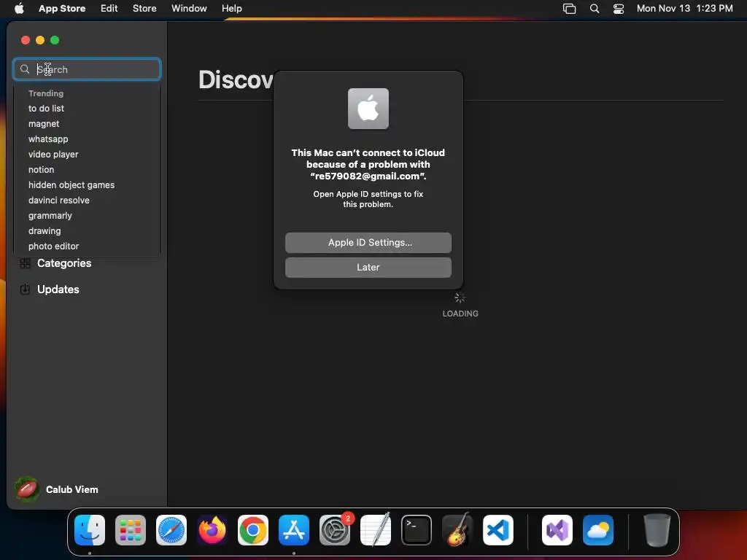Screen dimensions: 747x560
Task: Open the Window menu
Action: tap(189, 9)
